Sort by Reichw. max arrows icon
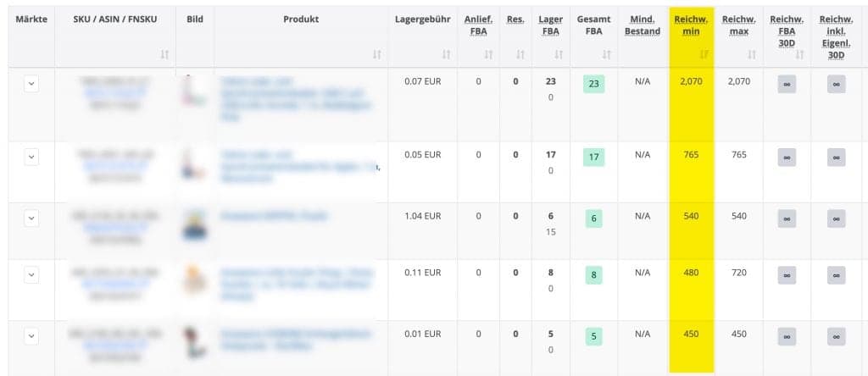 point(751,54)
